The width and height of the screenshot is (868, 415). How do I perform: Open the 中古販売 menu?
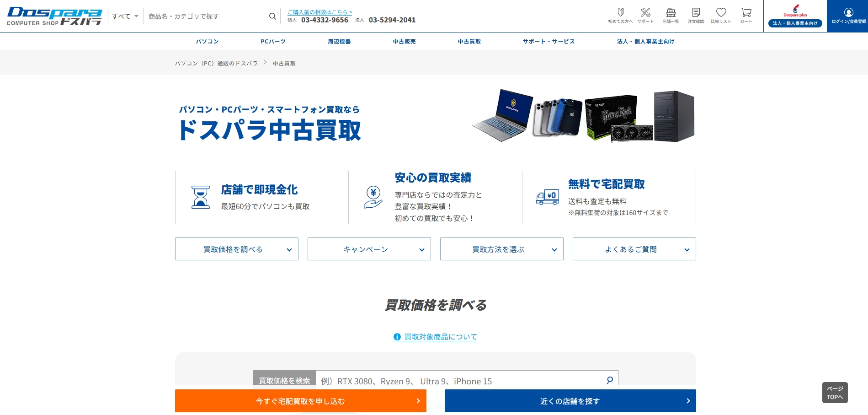coord(405,41)
